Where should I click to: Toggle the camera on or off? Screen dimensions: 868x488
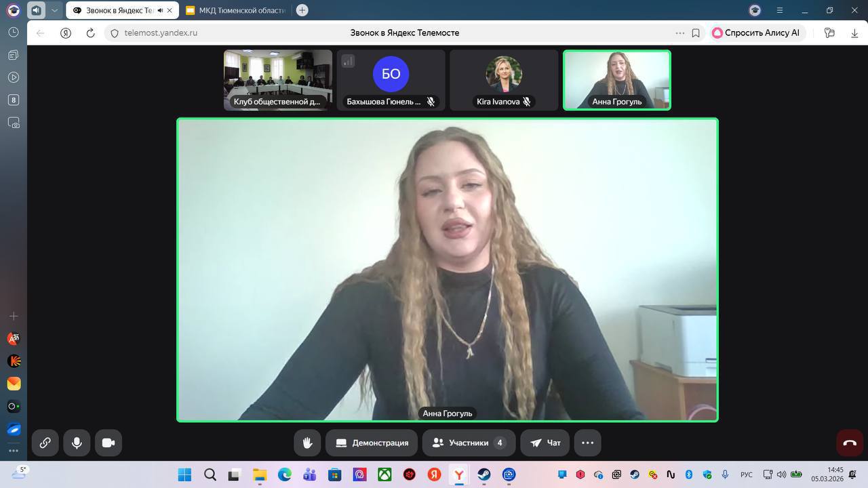[x=108, y=443]
